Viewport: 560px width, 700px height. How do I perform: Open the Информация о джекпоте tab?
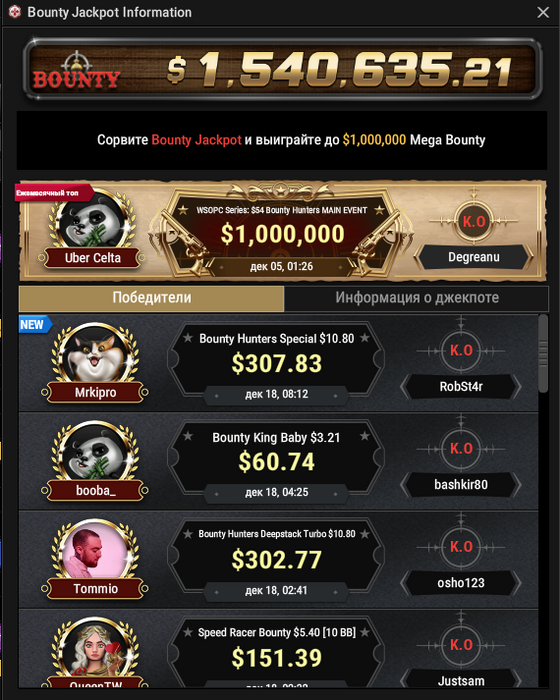coord(417,298)
